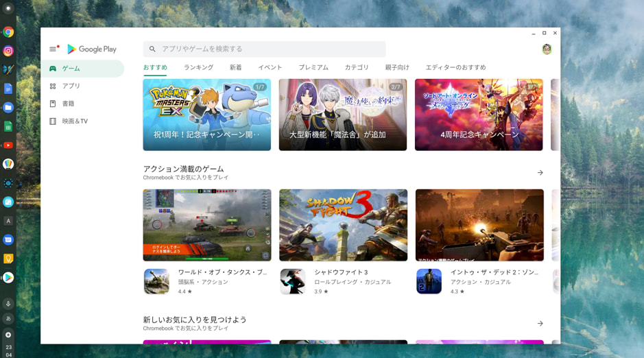This screenshot has width=644, height=358.
Task: Open the Pokémon Masters EX banner
Action: [207, 115]
